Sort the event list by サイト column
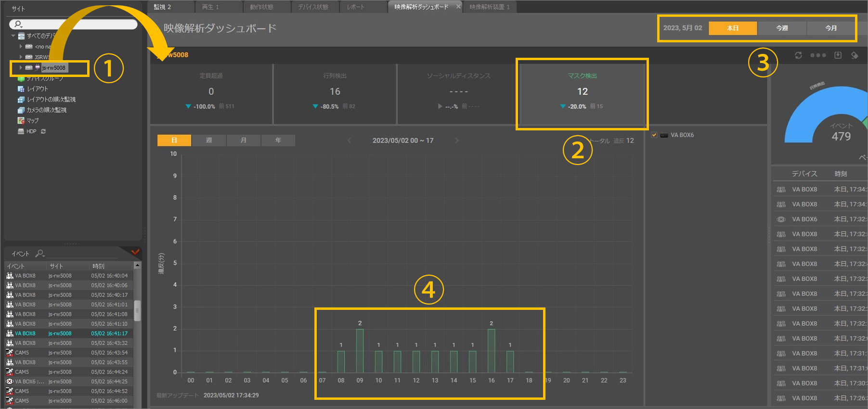 point(67,266)
